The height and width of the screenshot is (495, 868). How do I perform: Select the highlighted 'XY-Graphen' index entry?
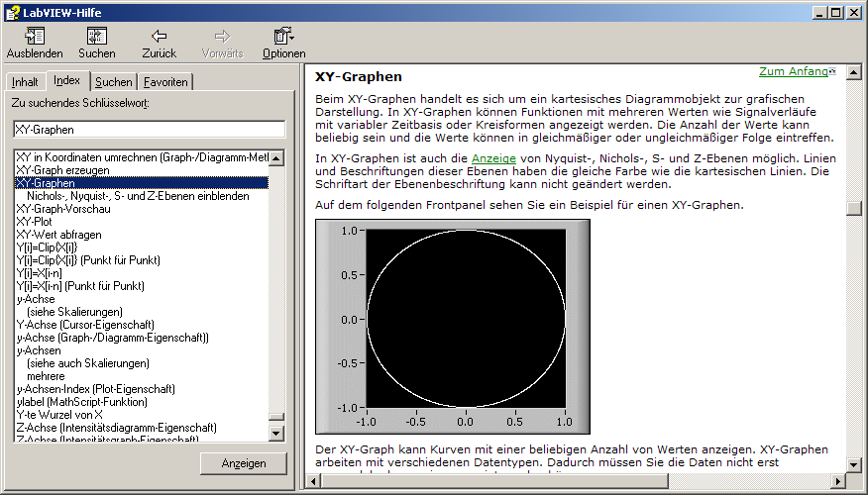click(x=142, y=183)
